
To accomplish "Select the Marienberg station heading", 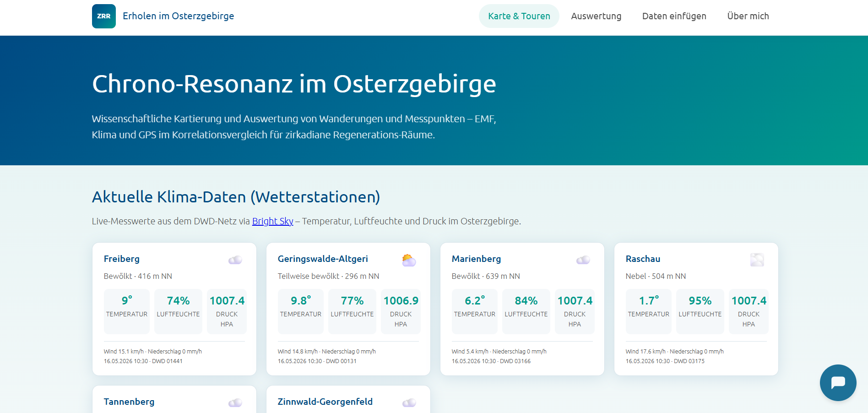I will 476,259.
